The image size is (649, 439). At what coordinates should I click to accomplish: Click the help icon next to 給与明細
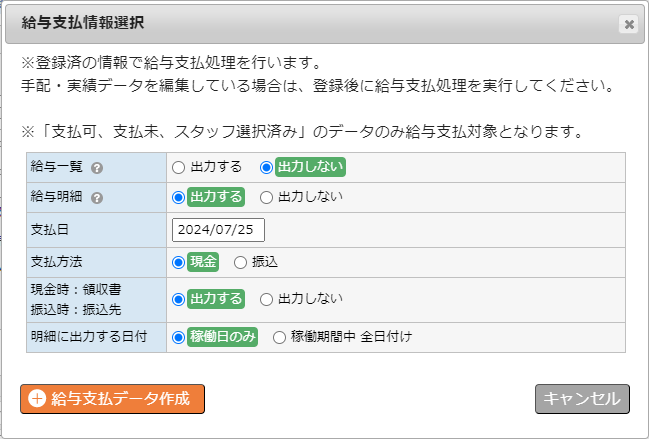97,198
